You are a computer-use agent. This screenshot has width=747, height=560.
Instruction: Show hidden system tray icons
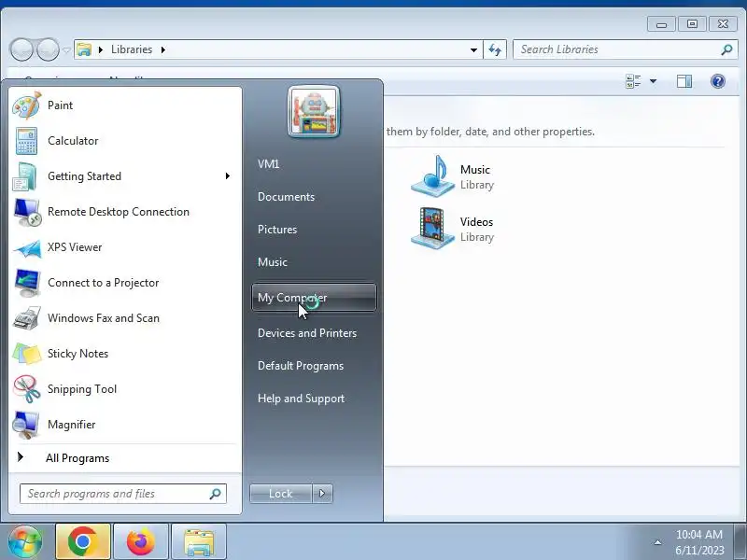[657, 542]
